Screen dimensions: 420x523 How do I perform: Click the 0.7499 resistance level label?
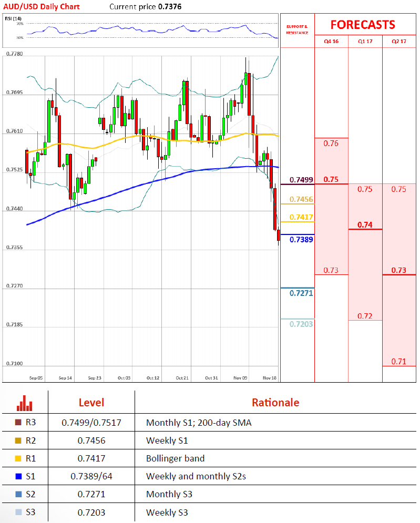[301, 180]
